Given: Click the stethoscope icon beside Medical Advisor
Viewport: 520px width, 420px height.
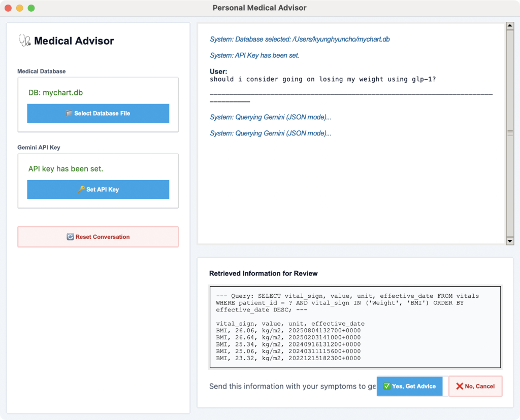Looking at the screenshot, I should tap(24, 41).
